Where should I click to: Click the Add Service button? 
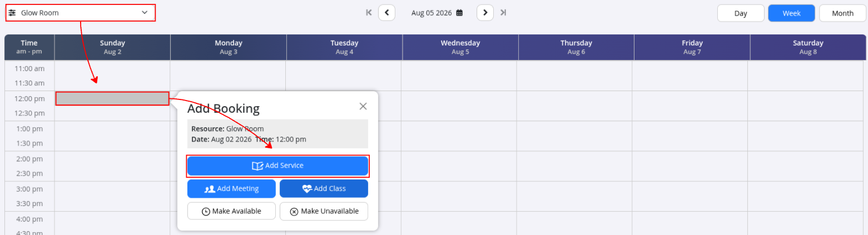[x=277, y=166]
